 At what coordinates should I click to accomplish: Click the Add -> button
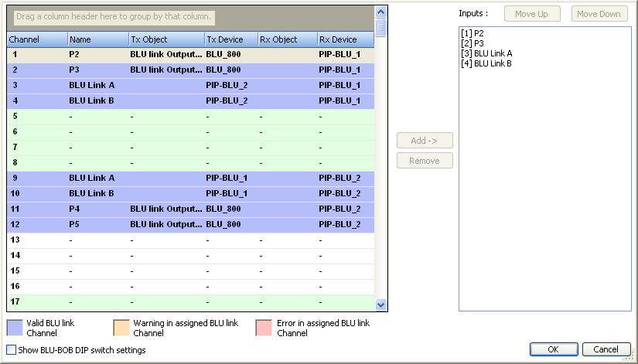(x=425, y=141)
